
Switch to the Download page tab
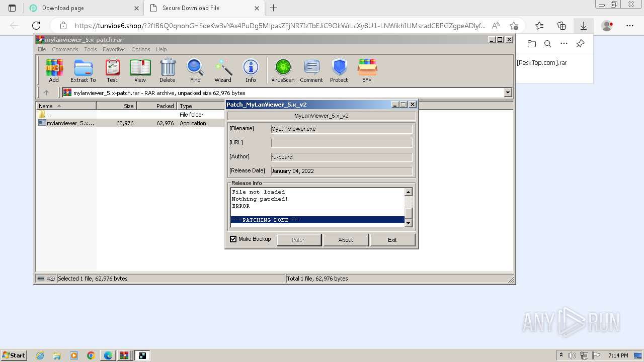(x=84, y=8)
